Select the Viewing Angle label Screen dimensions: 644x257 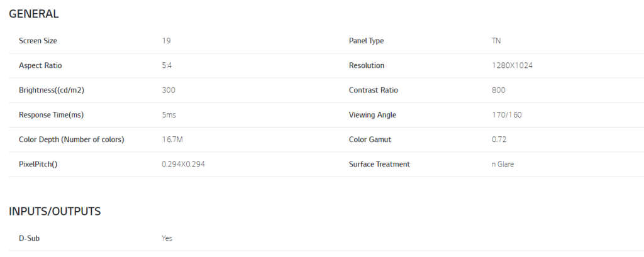(372, 115)
